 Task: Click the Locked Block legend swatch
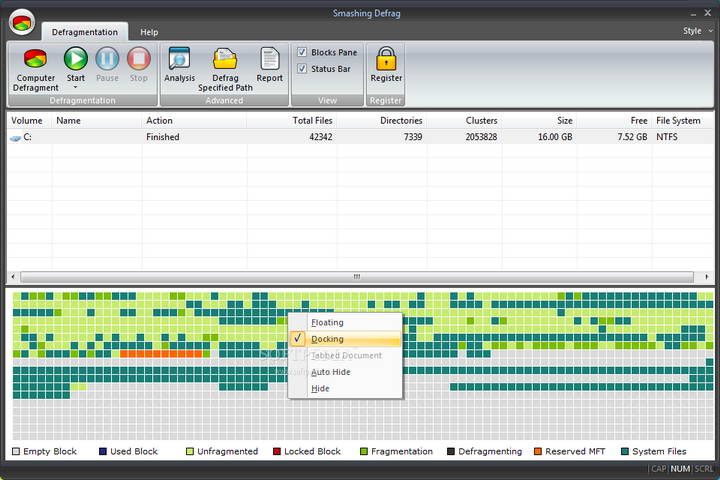click(277, 452)
